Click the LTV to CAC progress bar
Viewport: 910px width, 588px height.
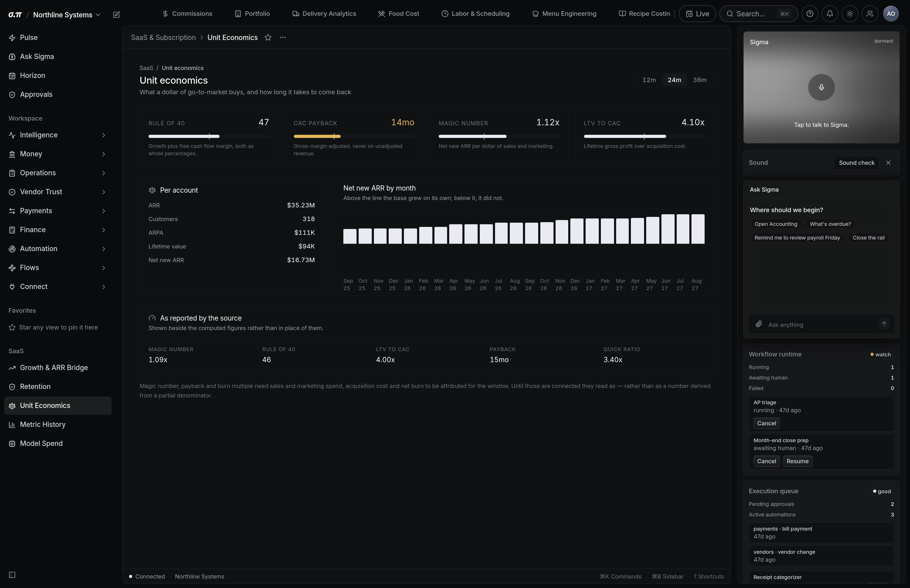(x=644, y=136)
